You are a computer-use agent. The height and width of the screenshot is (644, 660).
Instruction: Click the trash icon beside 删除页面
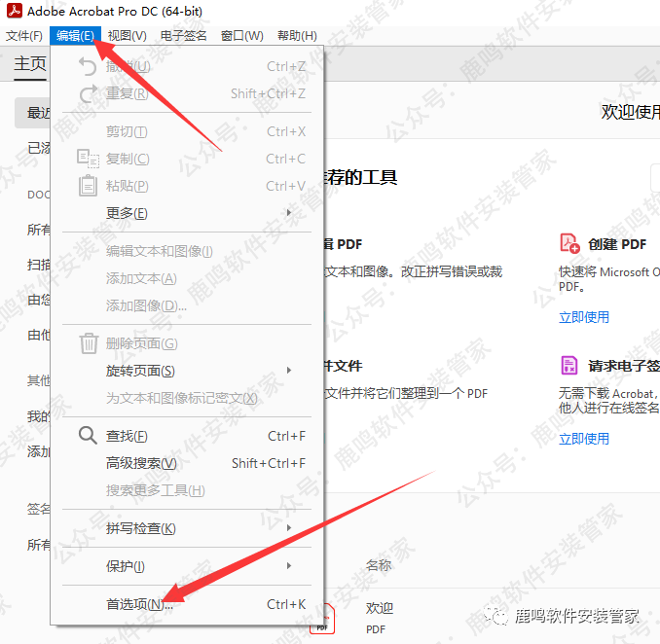point(88,343)
